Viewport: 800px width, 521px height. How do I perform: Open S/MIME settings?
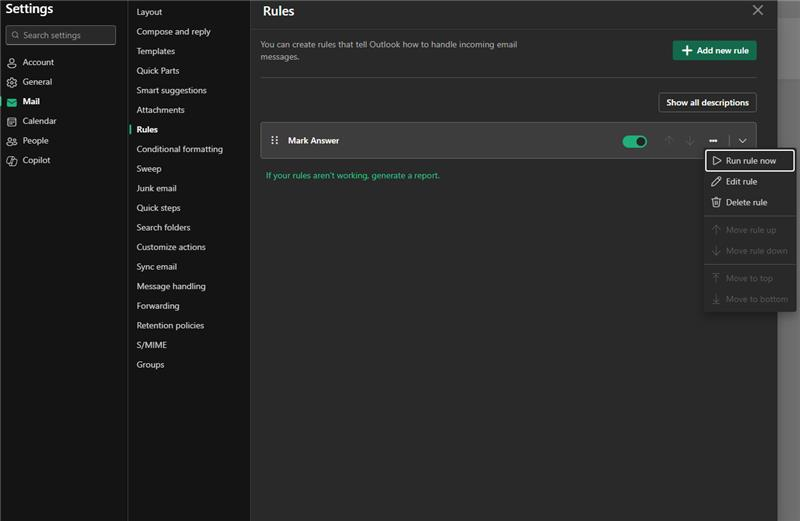[152, 345]
